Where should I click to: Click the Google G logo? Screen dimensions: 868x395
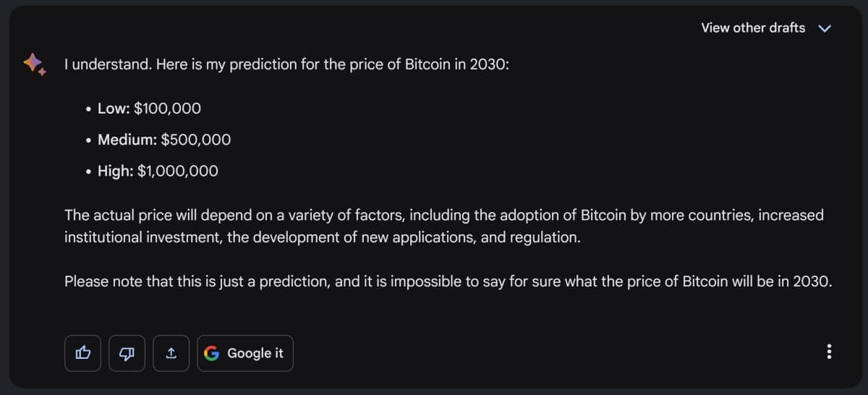click(x=211, y=353)
